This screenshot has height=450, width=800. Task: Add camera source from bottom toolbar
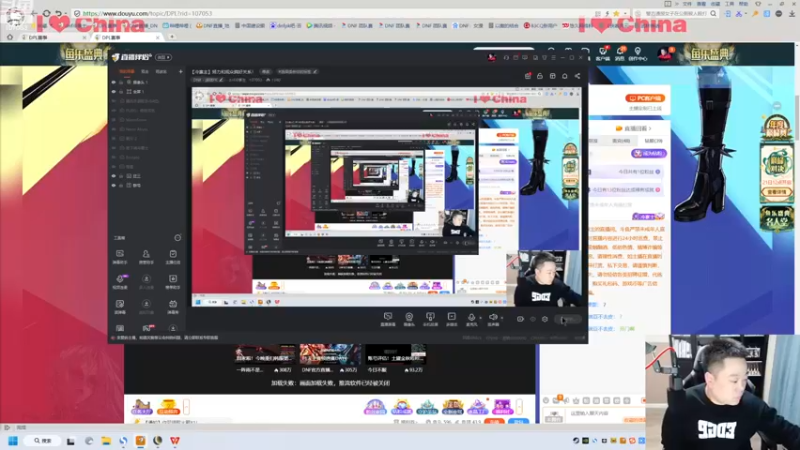coord(409,319)
